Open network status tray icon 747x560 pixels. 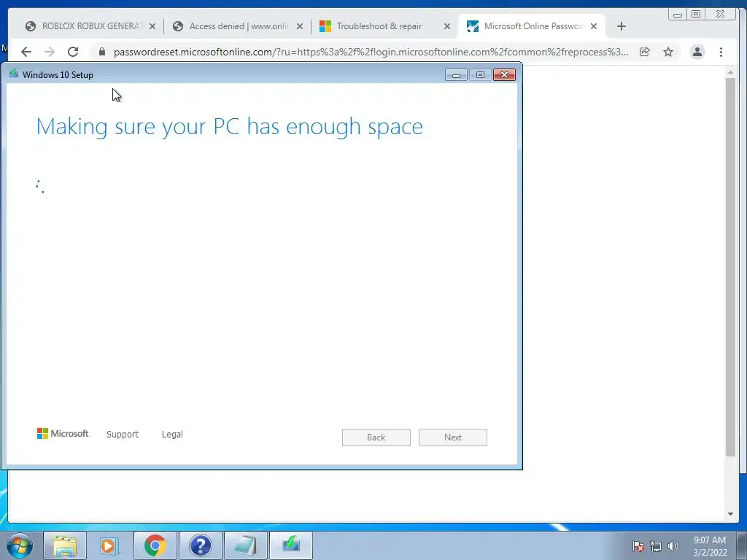pos(656,546)
